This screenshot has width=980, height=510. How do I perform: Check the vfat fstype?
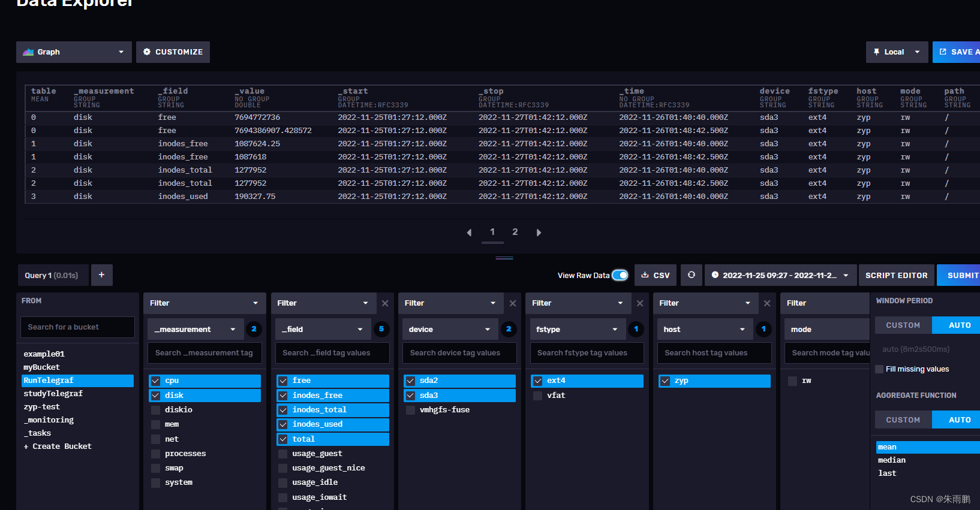click(587, 396)
